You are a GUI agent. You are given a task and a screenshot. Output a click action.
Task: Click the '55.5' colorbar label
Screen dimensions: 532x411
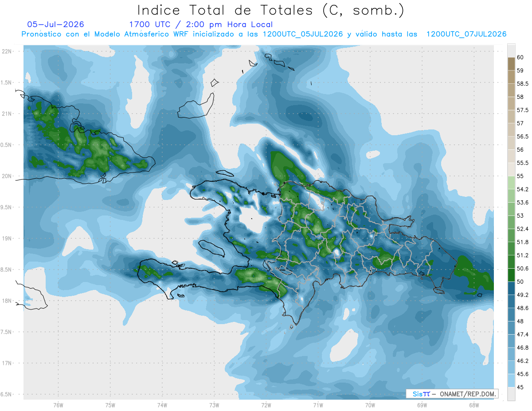tap(523, 163)
